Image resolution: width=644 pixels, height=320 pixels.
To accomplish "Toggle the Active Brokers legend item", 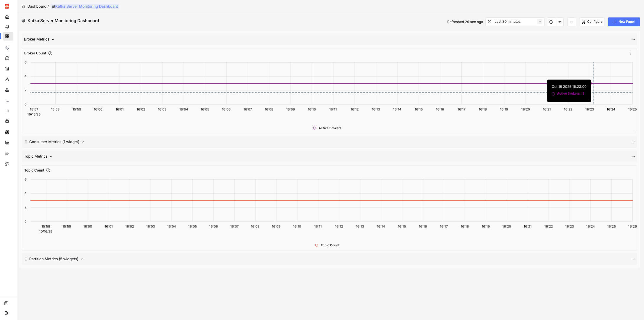I will [x=327, y=128].
